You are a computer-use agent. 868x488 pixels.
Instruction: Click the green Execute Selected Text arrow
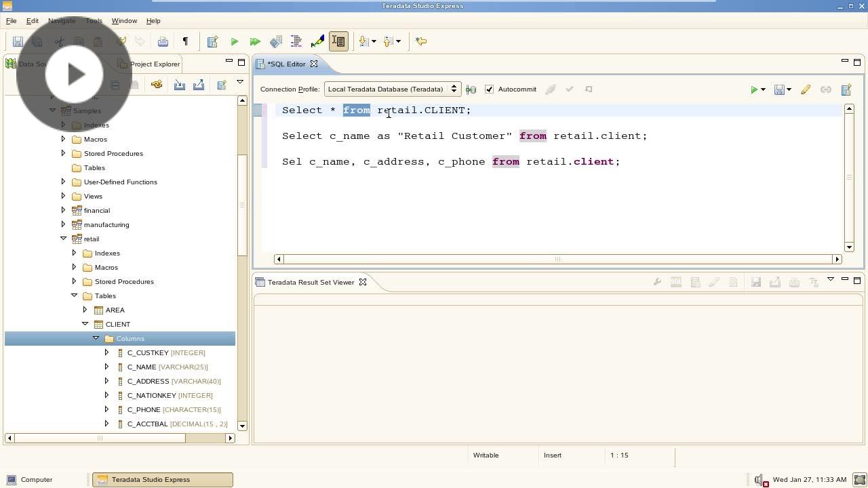tap(234, 41)
